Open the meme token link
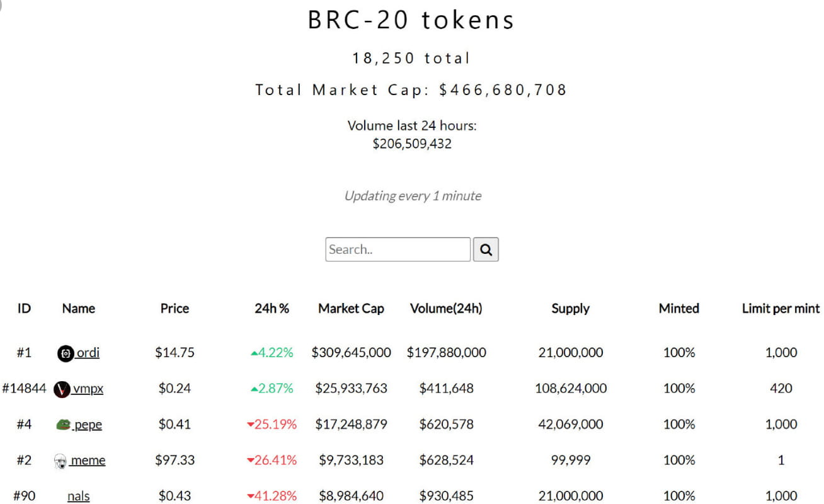824x504 pixels. (90, 460)
